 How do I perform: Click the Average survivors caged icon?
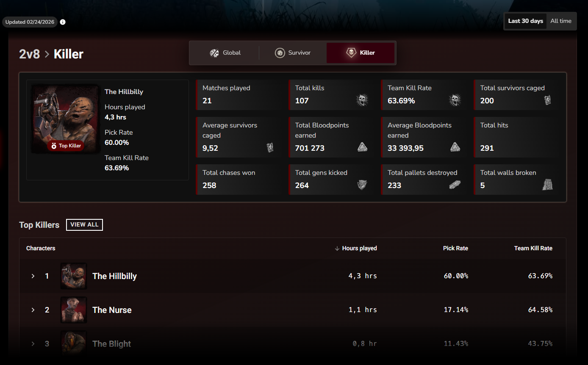pyautogui.click(x=270, y=148)
